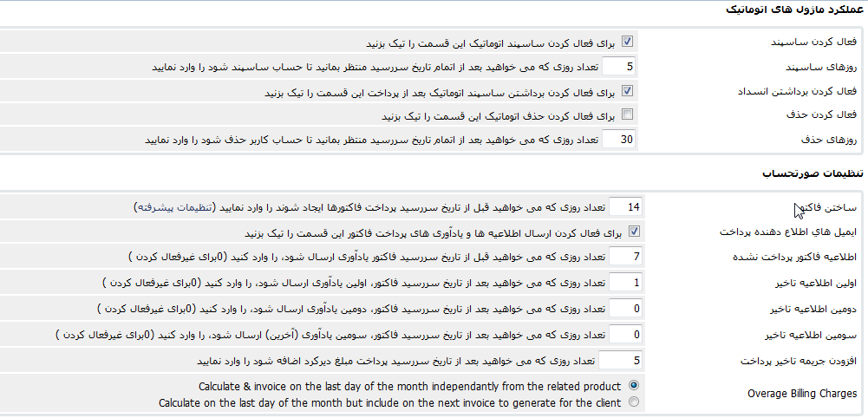The width and height of the screenshot is (868, 418).
Task: Click the عملکرد ماژول های اتوماتیک heading
Action: 793,10
